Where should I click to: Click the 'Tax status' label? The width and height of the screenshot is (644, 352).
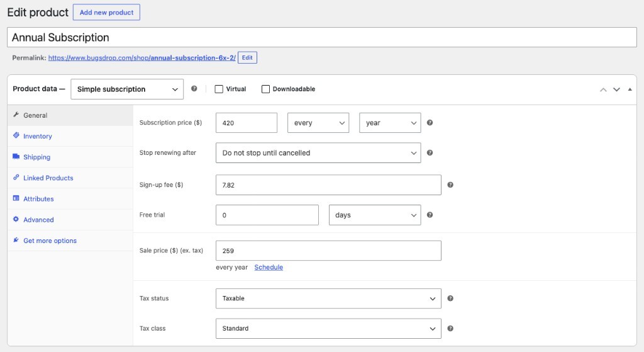[154, 298]
